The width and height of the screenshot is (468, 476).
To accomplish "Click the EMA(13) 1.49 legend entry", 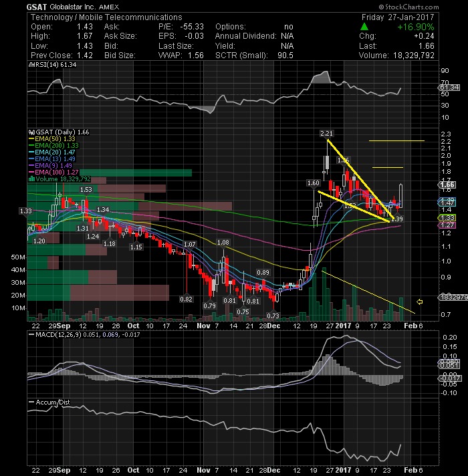I will pyautogui.click(x=52, y=158).
